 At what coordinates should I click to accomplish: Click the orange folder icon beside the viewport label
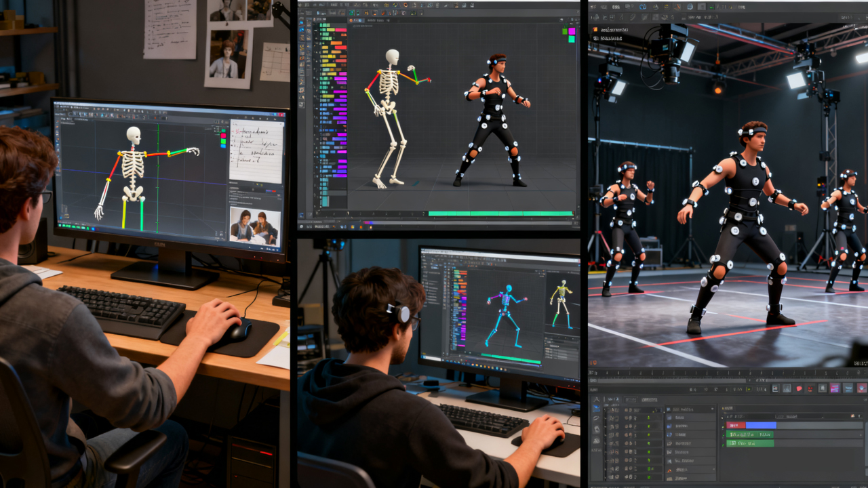pos(595,29)
